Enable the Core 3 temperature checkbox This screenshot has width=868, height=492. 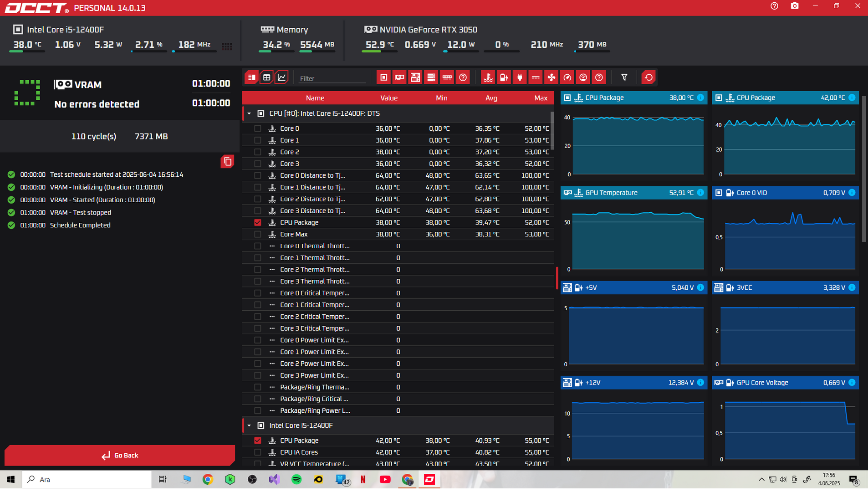click(x=258, y=164)
